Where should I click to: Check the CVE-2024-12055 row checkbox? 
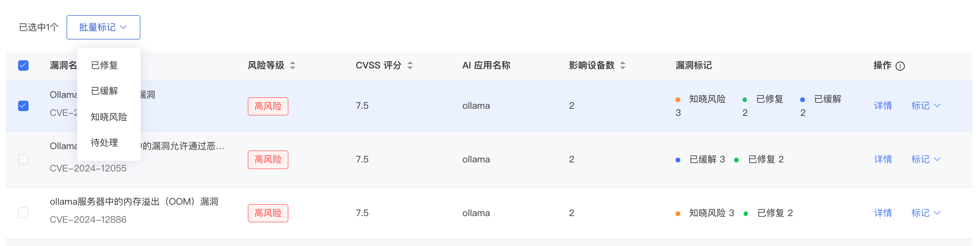click(x=23, y=159)
